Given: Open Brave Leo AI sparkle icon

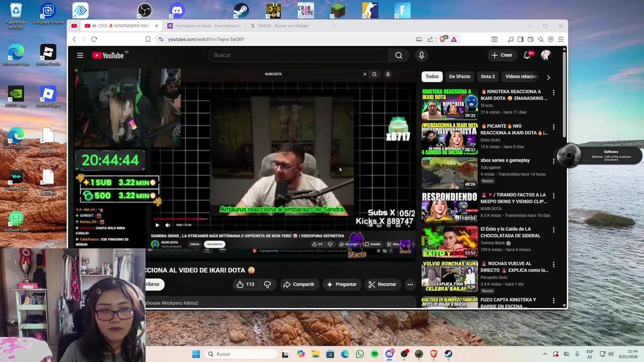Looking at the screenshot, I should tap(540, 39).
